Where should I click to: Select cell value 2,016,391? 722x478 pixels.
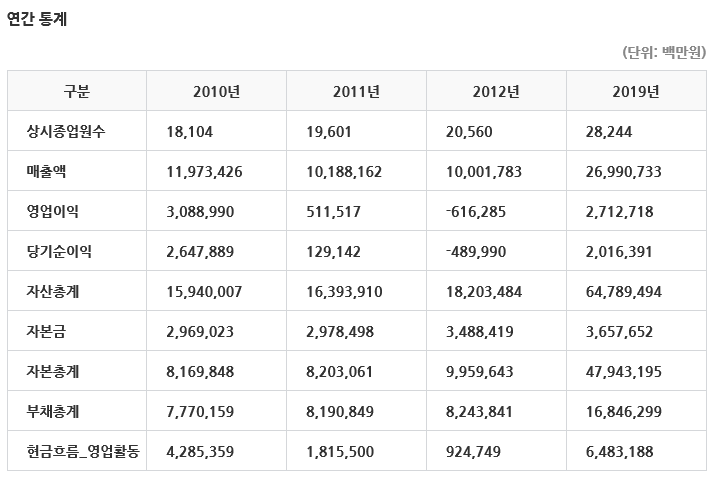(x=619, y=252)
